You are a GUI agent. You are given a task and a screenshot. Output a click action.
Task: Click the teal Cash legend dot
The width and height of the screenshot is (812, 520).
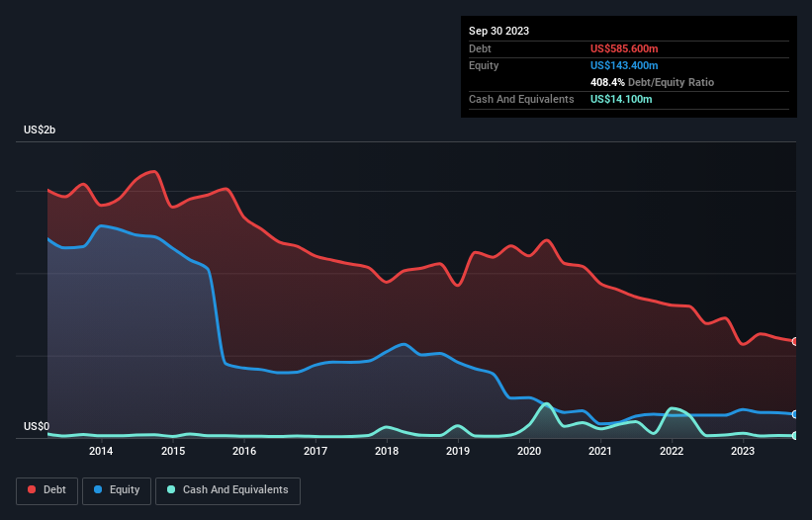pyautogui.click(x=171, y=489)
